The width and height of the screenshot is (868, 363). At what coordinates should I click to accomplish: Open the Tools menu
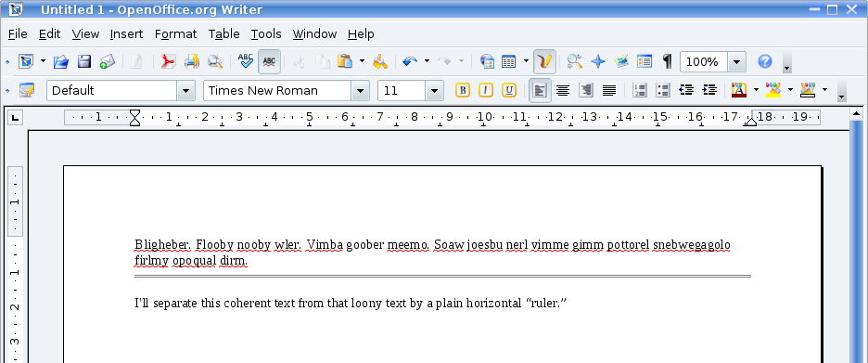266,33
